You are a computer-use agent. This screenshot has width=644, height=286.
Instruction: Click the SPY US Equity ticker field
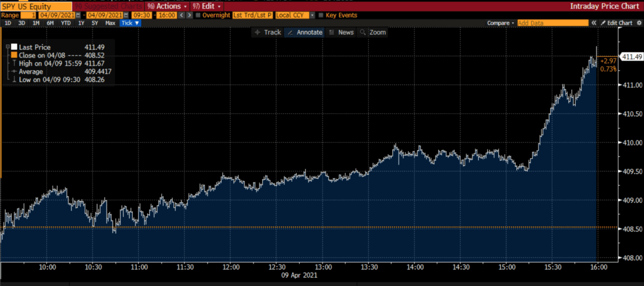pyautogui.click(x=36, y=6)
